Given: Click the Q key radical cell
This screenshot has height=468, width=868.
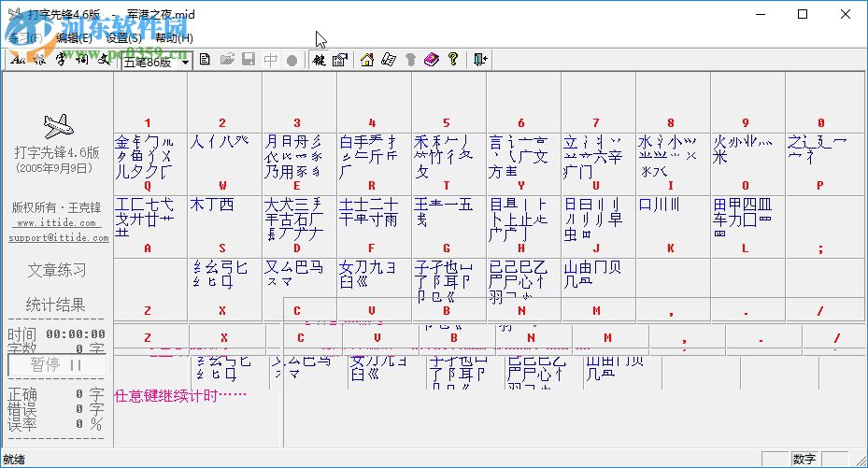Looking at the screenshot, I should pos(150,163).
